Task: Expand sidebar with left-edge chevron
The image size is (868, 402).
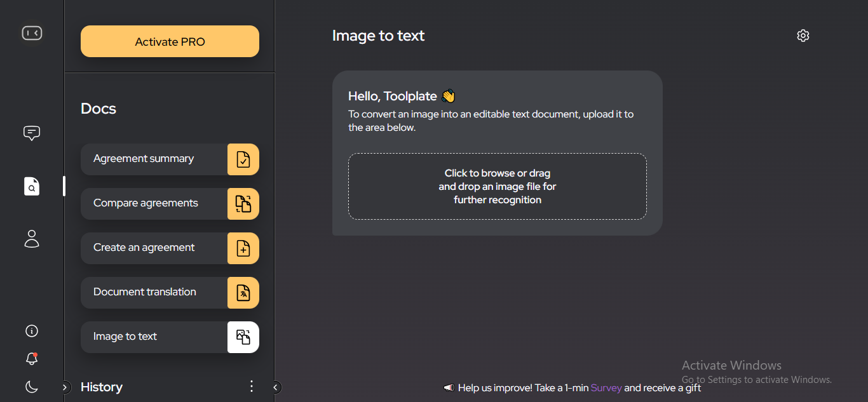Action: click(65, 387)
